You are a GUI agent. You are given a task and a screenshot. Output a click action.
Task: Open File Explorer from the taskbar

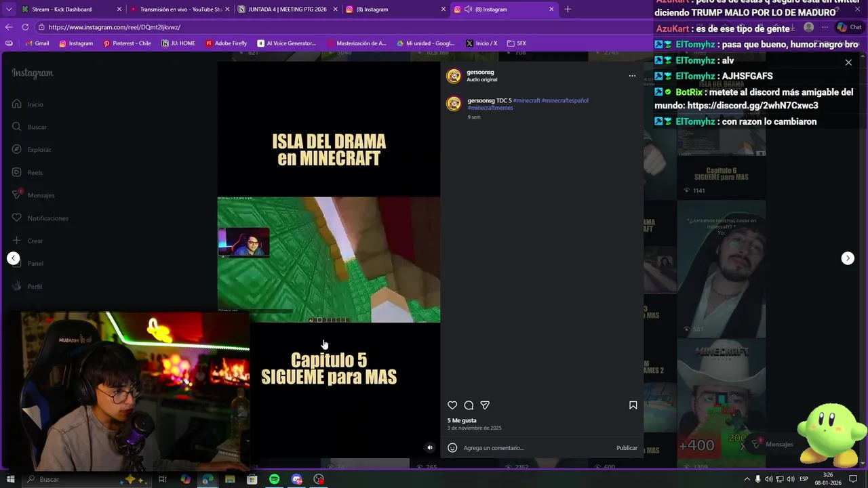tap(230, 479)
